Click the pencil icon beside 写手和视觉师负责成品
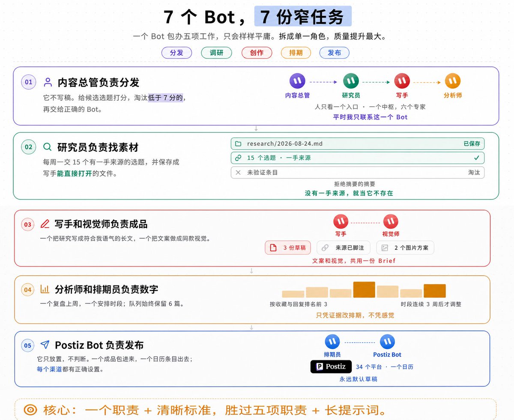 pyautogui.click(x=45, y=224)
